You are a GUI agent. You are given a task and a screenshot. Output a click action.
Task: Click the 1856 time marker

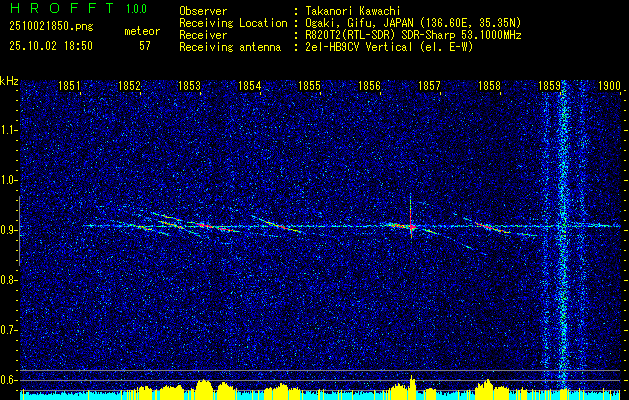click(369, 86)
